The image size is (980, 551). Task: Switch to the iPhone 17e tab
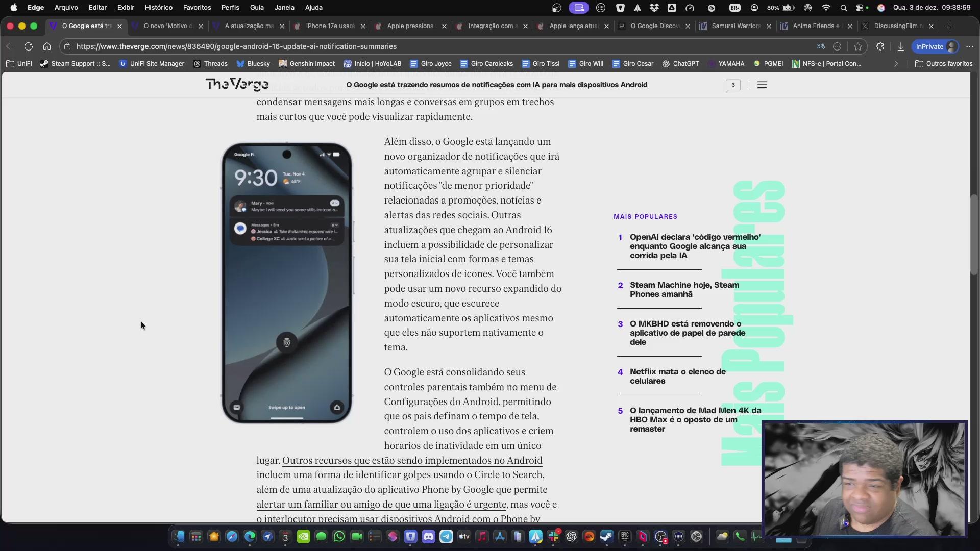click(329, 26)
